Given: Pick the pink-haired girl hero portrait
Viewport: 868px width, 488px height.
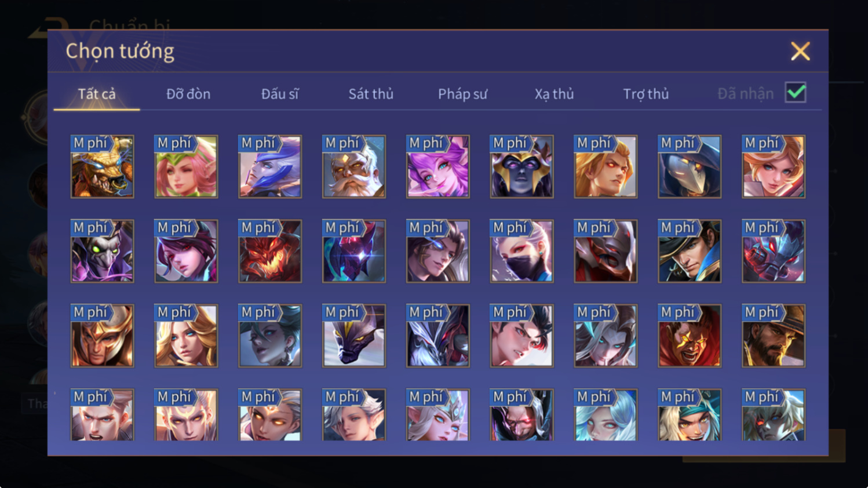Looking at the screenshot, I should point(437,167).
